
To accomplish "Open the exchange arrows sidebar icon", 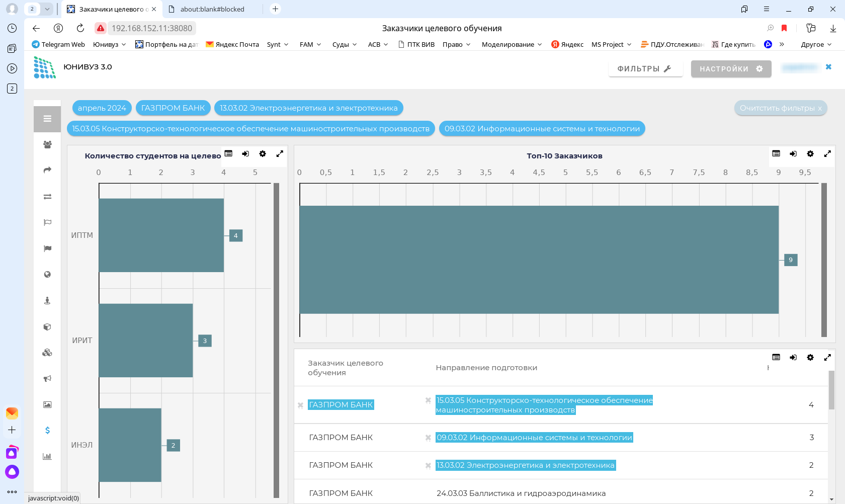I will click(47, 197).
